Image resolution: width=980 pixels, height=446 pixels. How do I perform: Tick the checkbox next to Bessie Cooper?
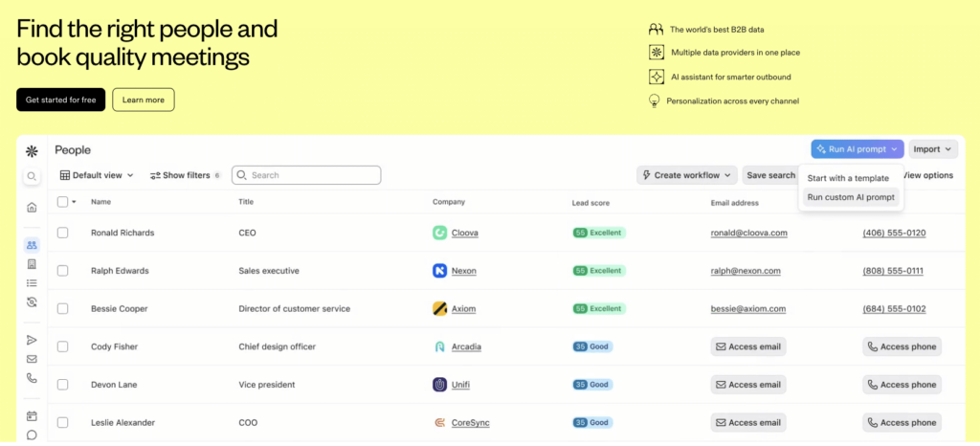[63, 309]
